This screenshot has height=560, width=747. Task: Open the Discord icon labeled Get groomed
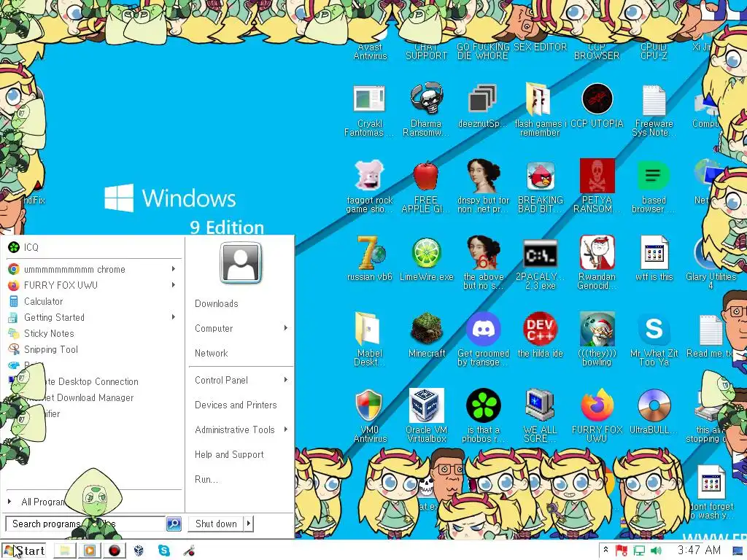click(483, 329)
